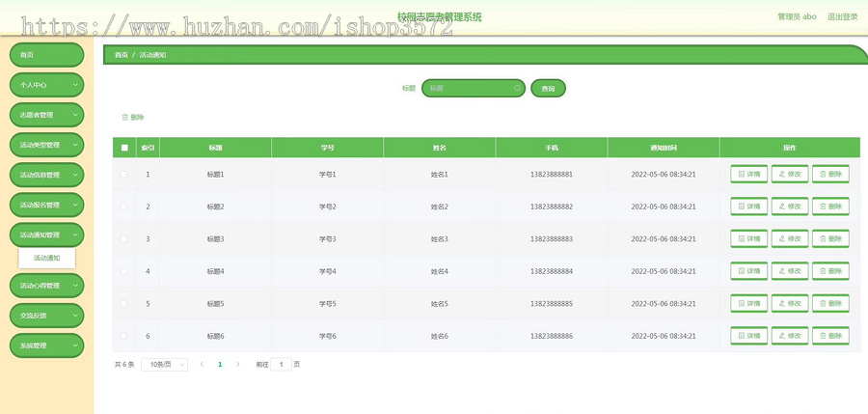Click the next page arrow
The image size is (868, 414).
tap(238, 364)
